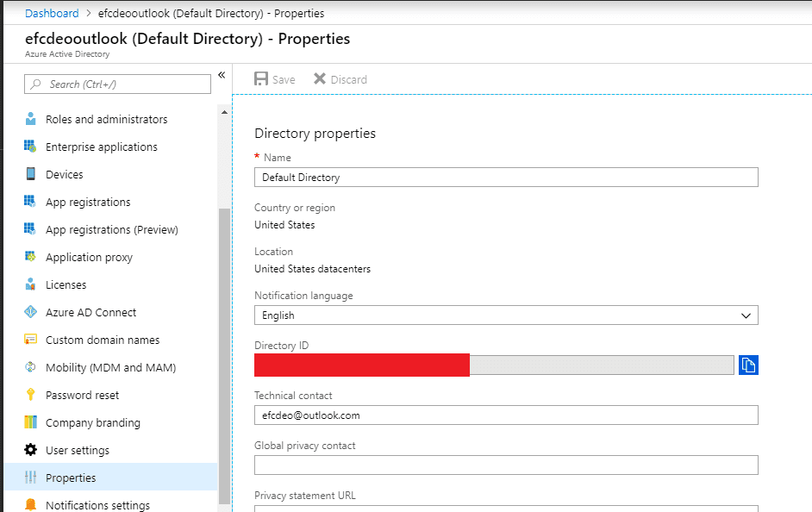Click the sidebar Search box

click(117, 84)
